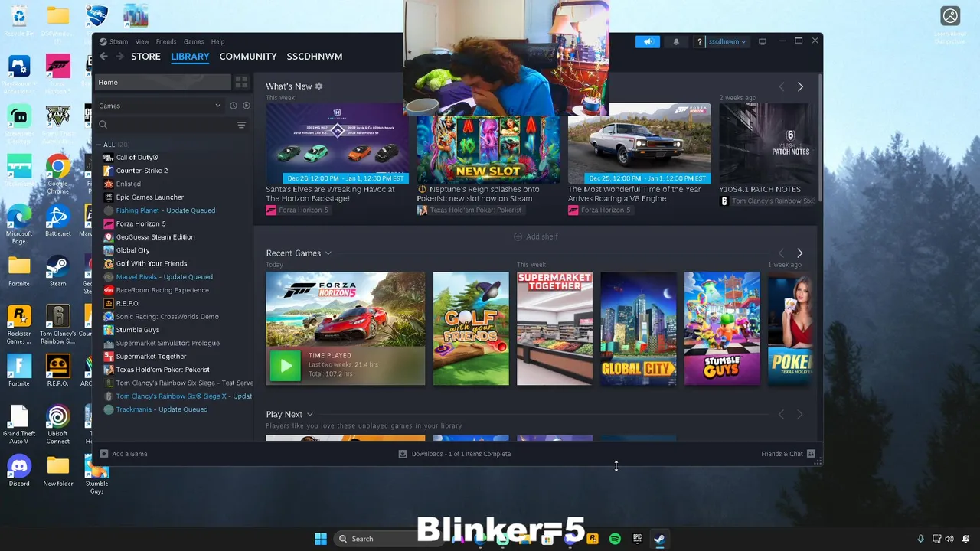Open the Supermarket Together cover
The image size is (980, 551).
coord(554,328)
